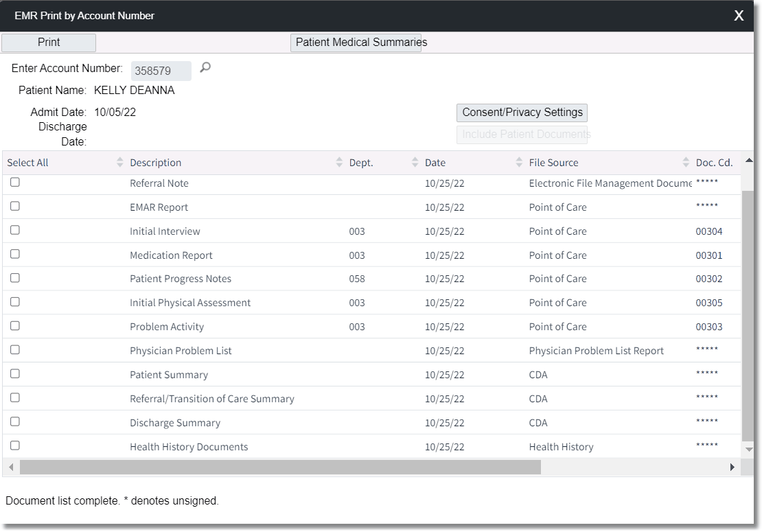The image size is (762, 532).
Task: Select the "Physician Problem List" description
Action: coord(181,351)
